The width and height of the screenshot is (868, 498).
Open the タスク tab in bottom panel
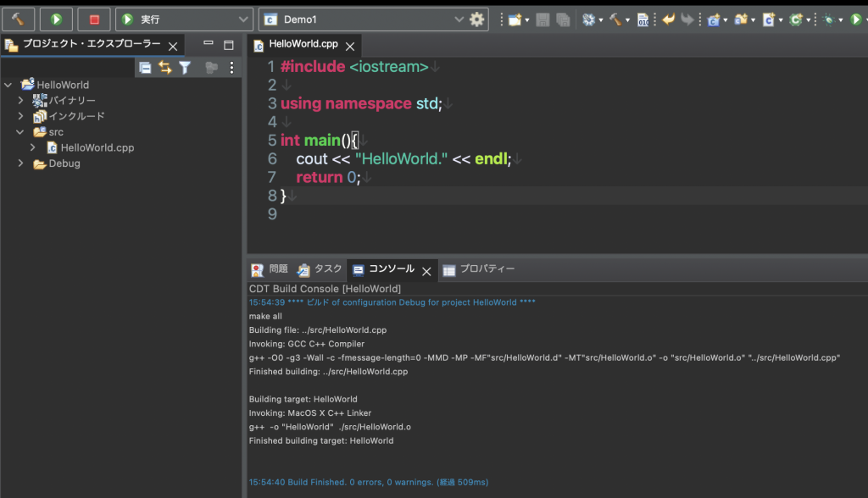click(x=320, y=269)
